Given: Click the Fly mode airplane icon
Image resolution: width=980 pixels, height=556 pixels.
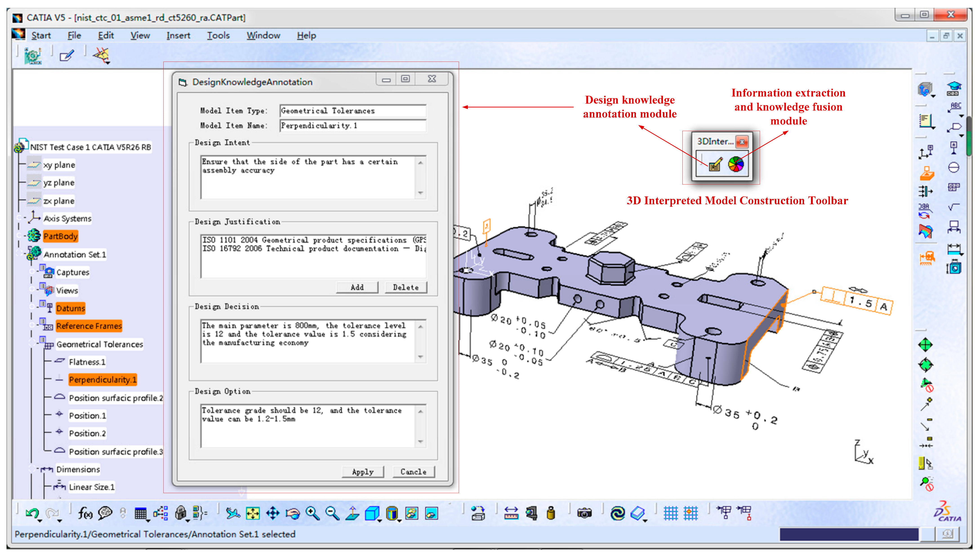Looking at the screenshot, I should click(233, 513).
